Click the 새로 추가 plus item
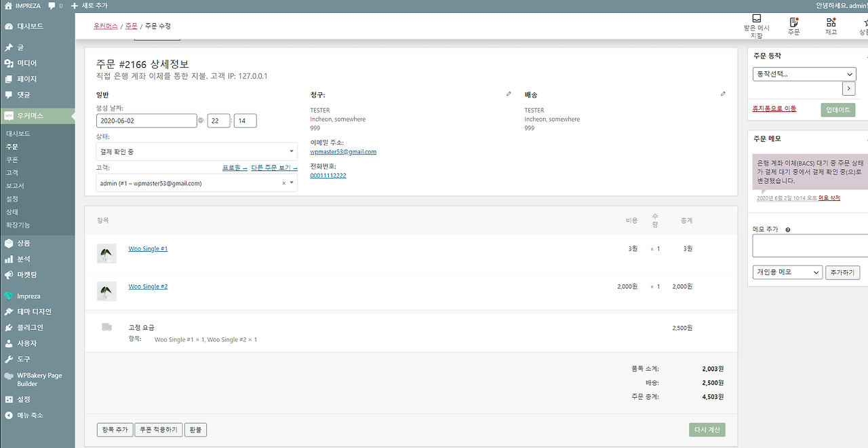The image size is (868, 448). (x=91, y=5)
